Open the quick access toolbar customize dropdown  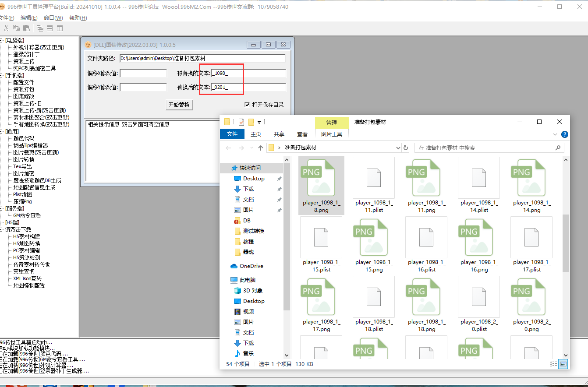pyautogui.click(x=259, y=122)
